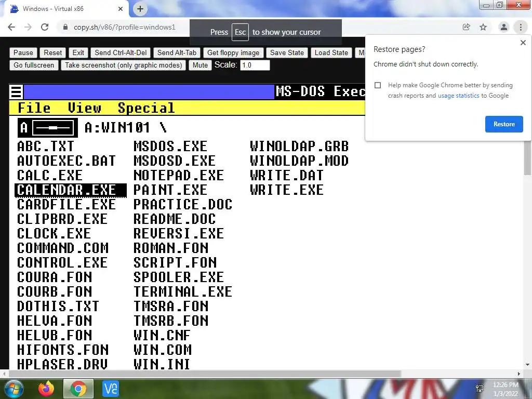Open a new browser tab
Image resolution: width=532 pixels, height=399 pixels.
click(140, 9)
